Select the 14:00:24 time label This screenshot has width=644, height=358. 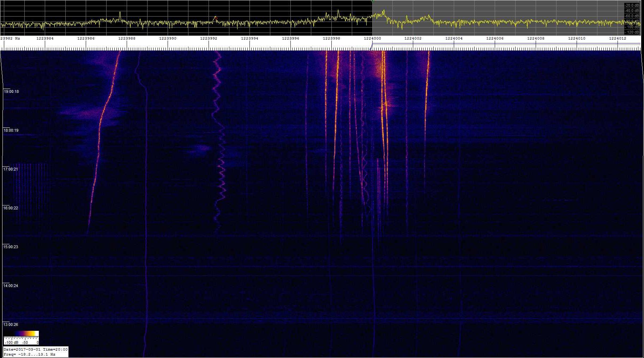(11, 286)
